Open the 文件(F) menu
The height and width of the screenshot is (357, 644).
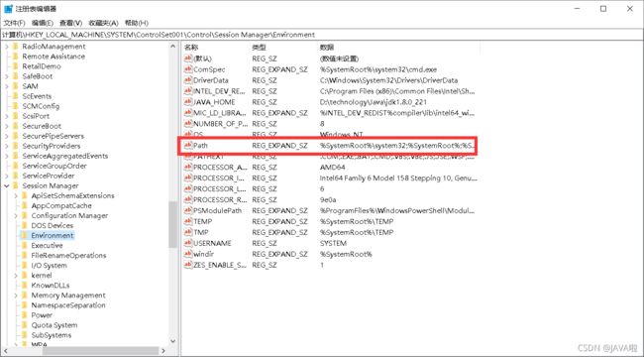click(15, 23)
